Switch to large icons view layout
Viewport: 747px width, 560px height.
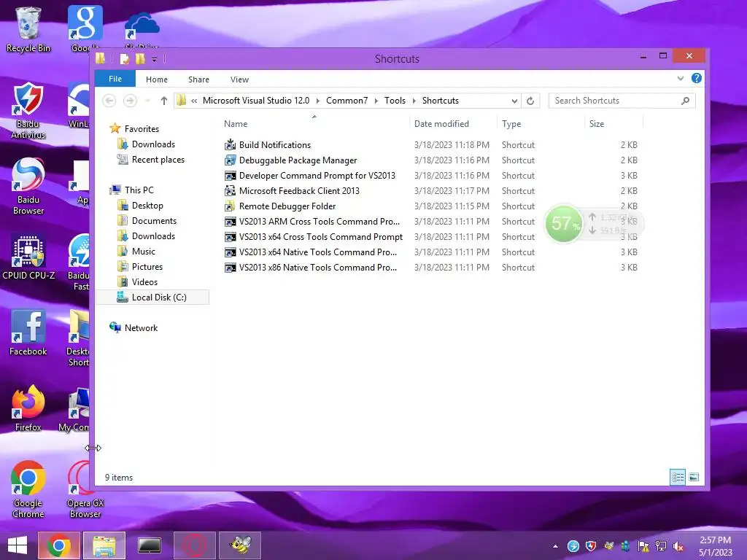click(694, 477)
